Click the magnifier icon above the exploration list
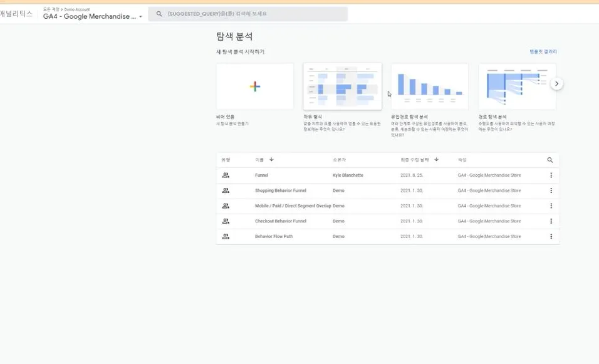Viewport: 599px width, 364px height. [550, 160]
